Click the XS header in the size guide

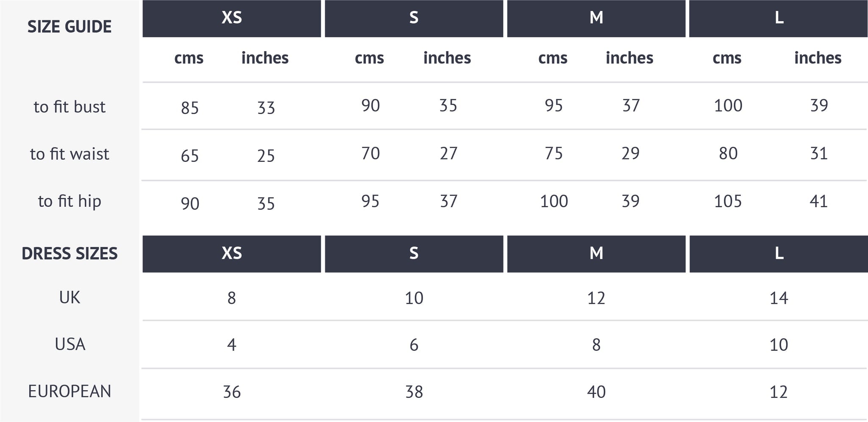231,18
